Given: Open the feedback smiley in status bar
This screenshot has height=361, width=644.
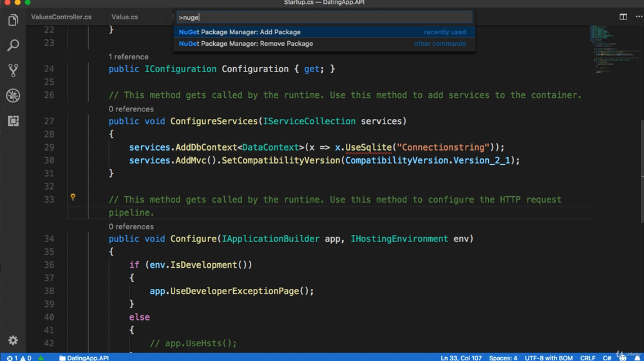Looking at the screenshot, I should point(623,358).
